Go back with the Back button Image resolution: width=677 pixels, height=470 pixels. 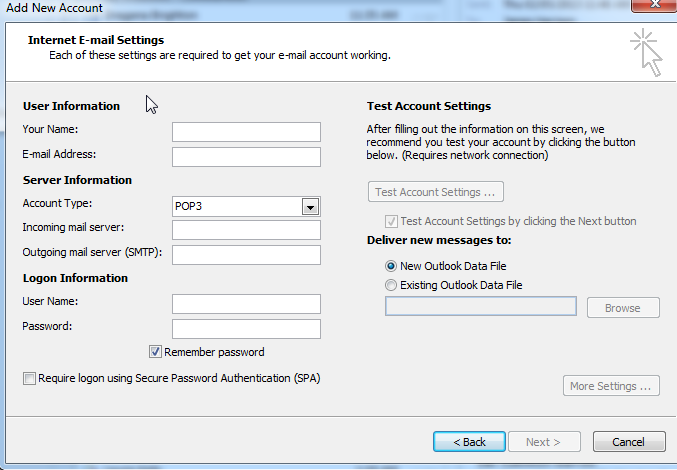pos(469,442)
